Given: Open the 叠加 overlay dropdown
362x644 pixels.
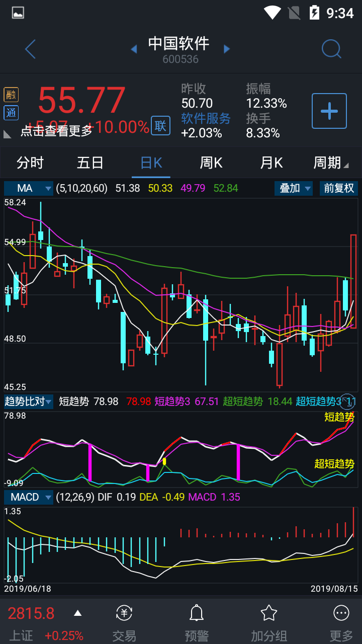Looking at the screenshot, I should pyautogui.click(x=294, y=188).
